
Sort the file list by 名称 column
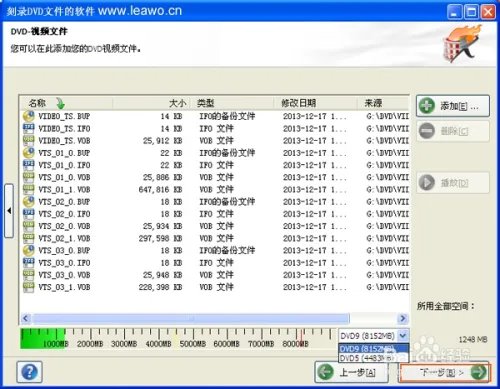click(66, 103)
